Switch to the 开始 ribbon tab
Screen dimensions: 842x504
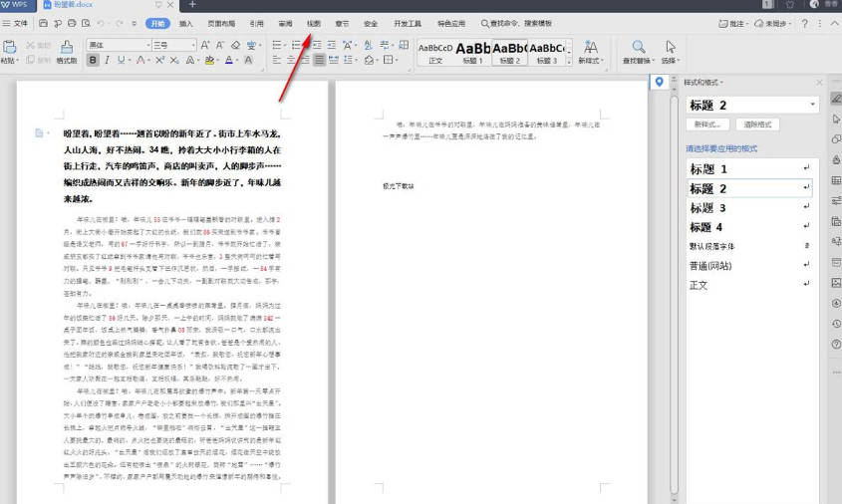[x=157, y=23]
